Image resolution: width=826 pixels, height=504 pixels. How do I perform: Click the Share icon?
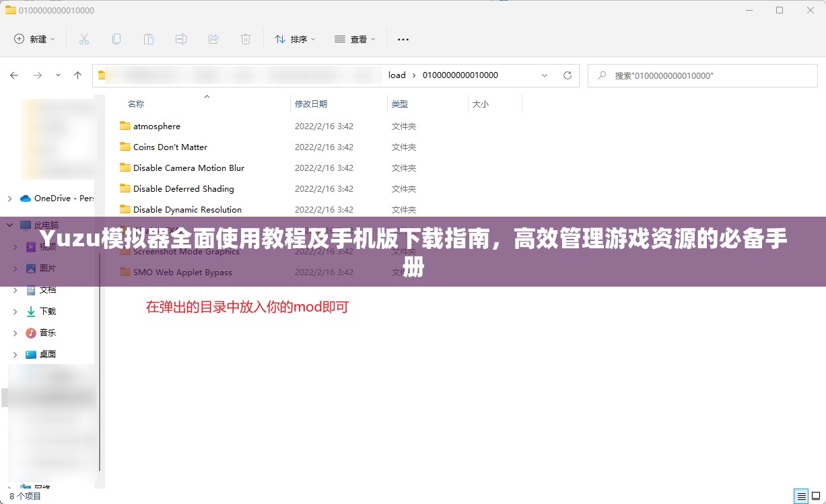pyautogui.click(x=213, y=39)
